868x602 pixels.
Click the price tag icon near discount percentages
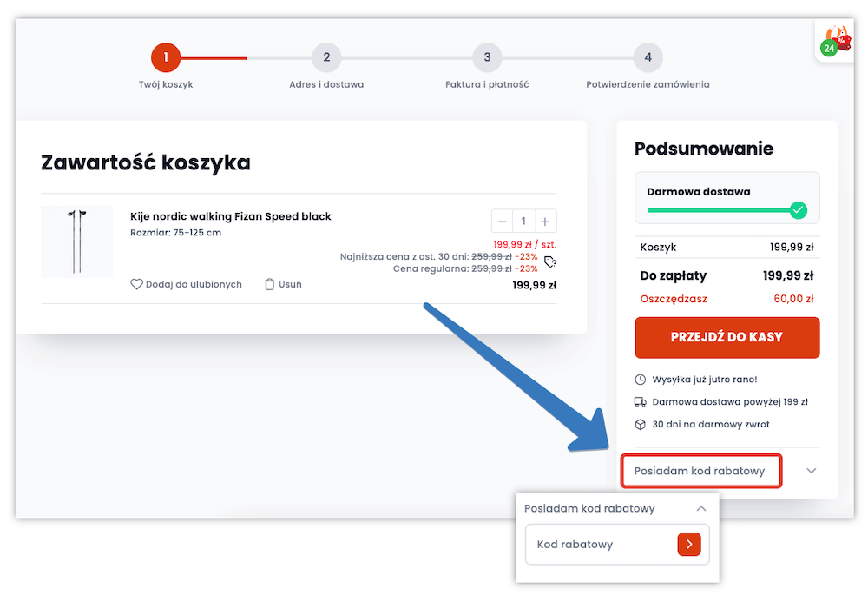[x=549, y=260]
